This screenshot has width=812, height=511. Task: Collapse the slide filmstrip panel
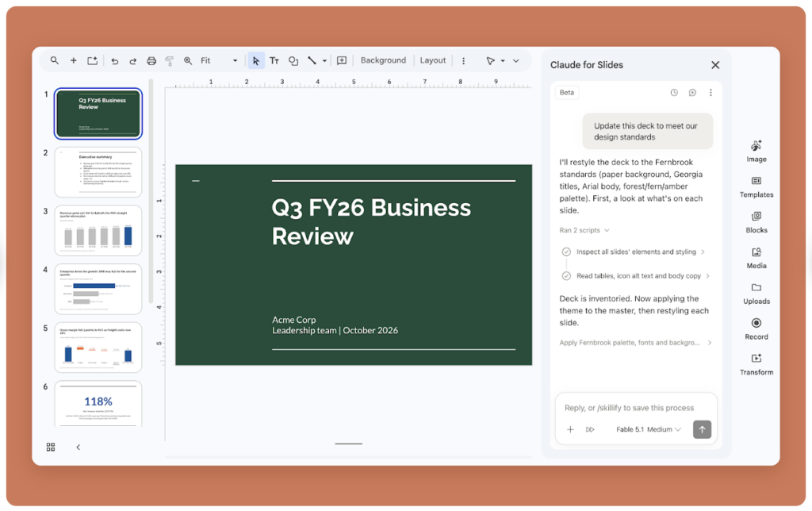click(x=79, y=447)
